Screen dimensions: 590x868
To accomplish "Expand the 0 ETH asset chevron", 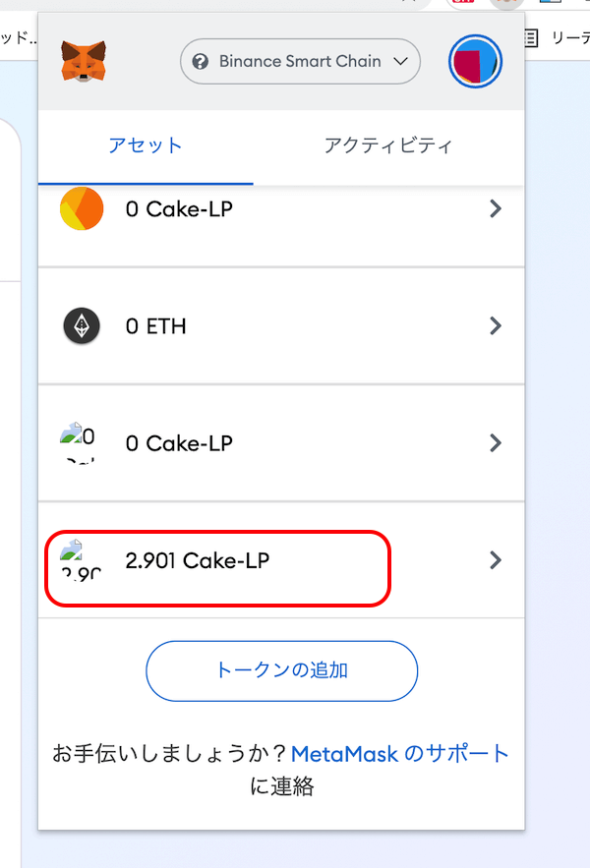I will 496,325.
